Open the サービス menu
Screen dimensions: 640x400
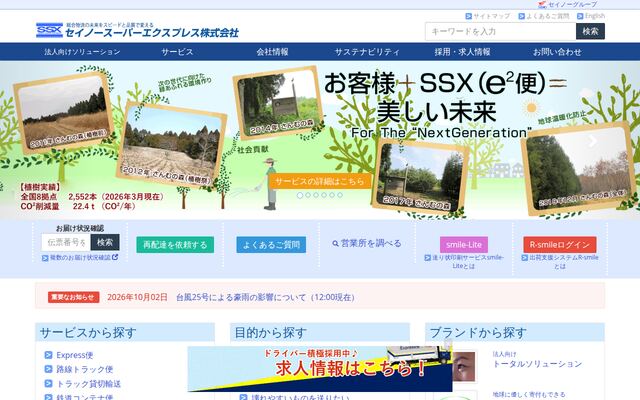[177, 52]
